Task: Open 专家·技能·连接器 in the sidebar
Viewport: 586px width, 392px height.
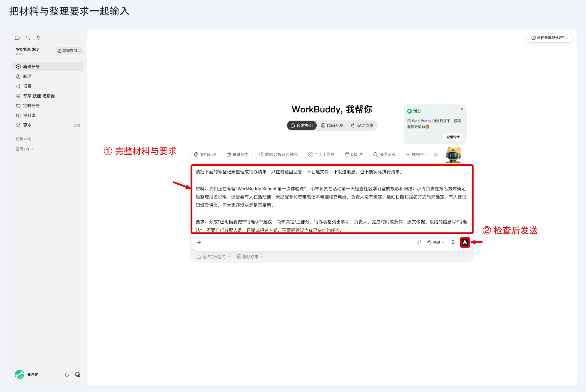Action: click(x=48, y=96)
